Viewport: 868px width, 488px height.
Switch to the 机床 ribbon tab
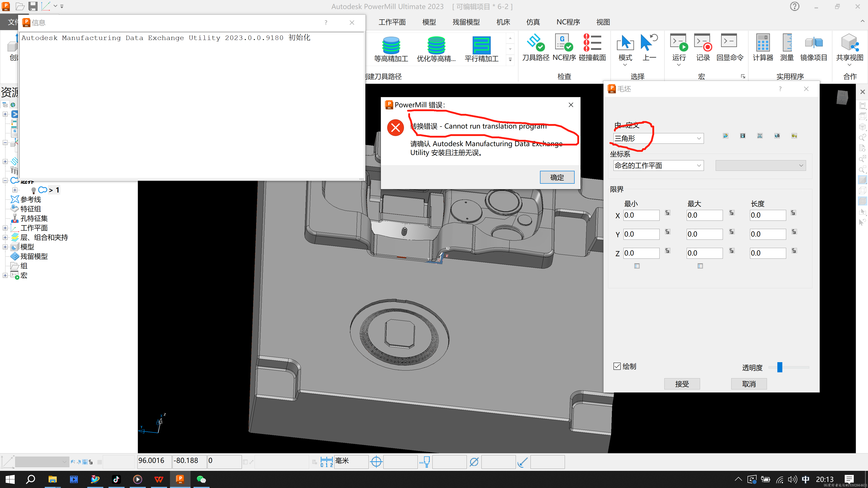[x=503, y=22]
